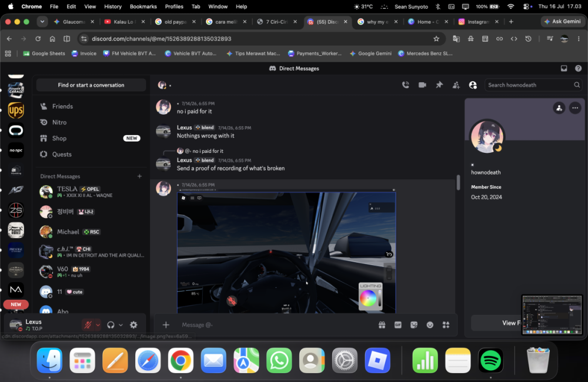This screenshot has width=588, height=382.
Task: Open Discord help icon
Action: [x=578, y=68]
